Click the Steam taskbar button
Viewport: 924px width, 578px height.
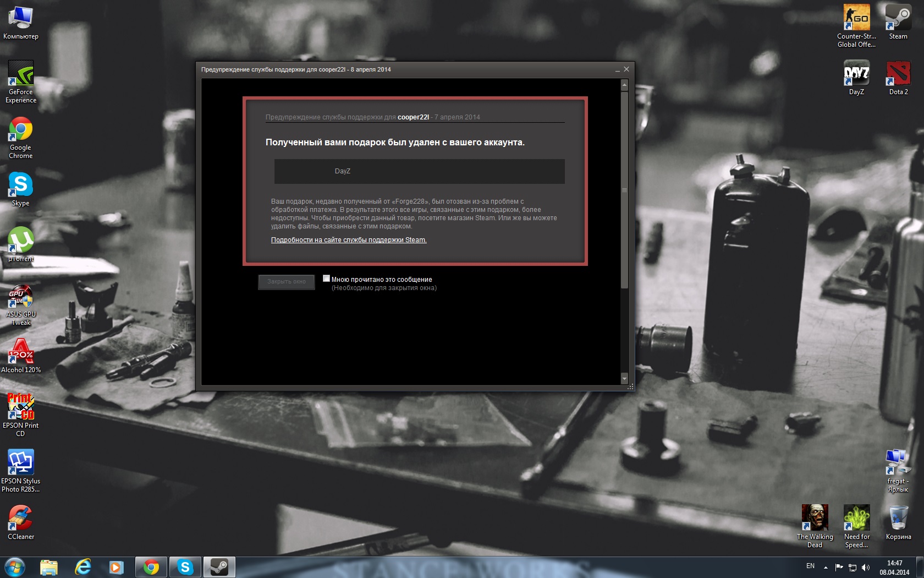coord(219,567)
